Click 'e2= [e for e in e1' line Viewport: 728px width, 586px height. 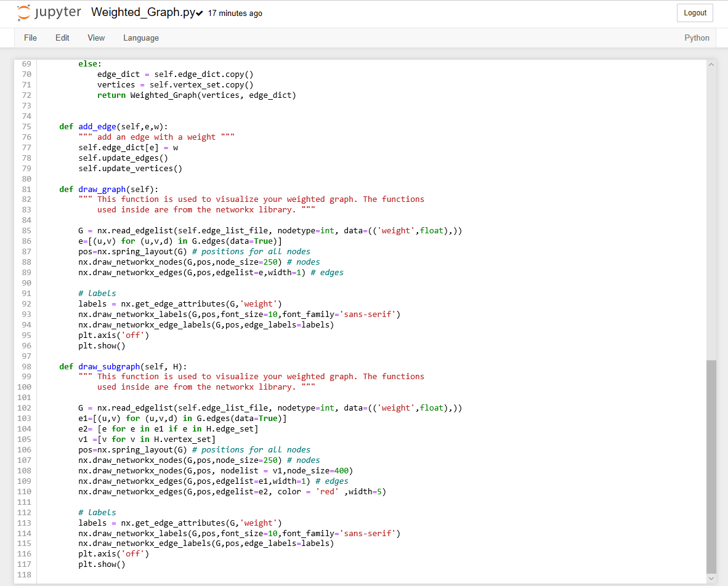pos(168,428)
